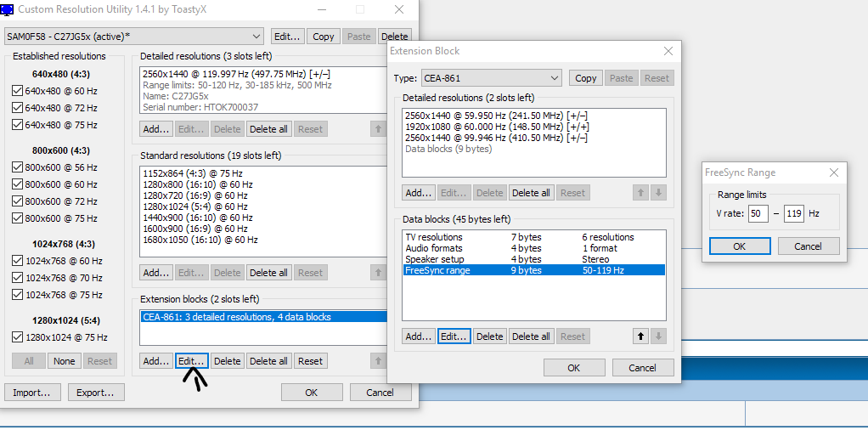Toggle the 640x480 @ 60 Hz checkbox
868x441 pixels.
click(x=17, y=91)
